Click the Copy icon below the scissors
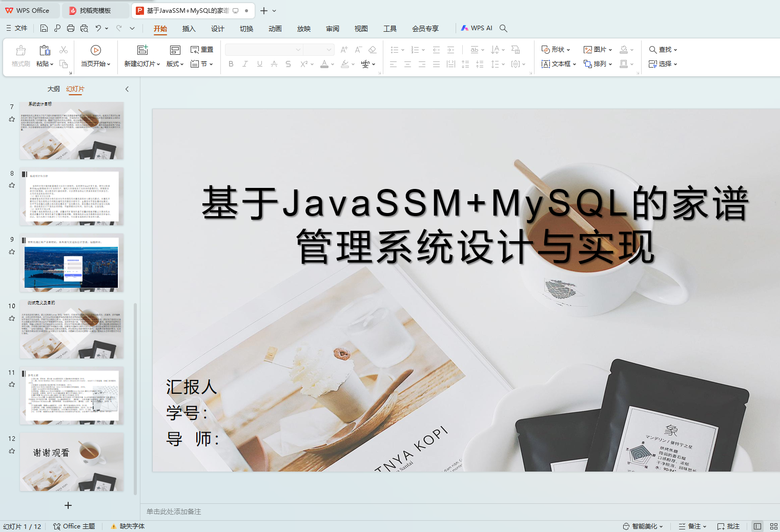Screen dimensions: 780x532 pos(64,64)
